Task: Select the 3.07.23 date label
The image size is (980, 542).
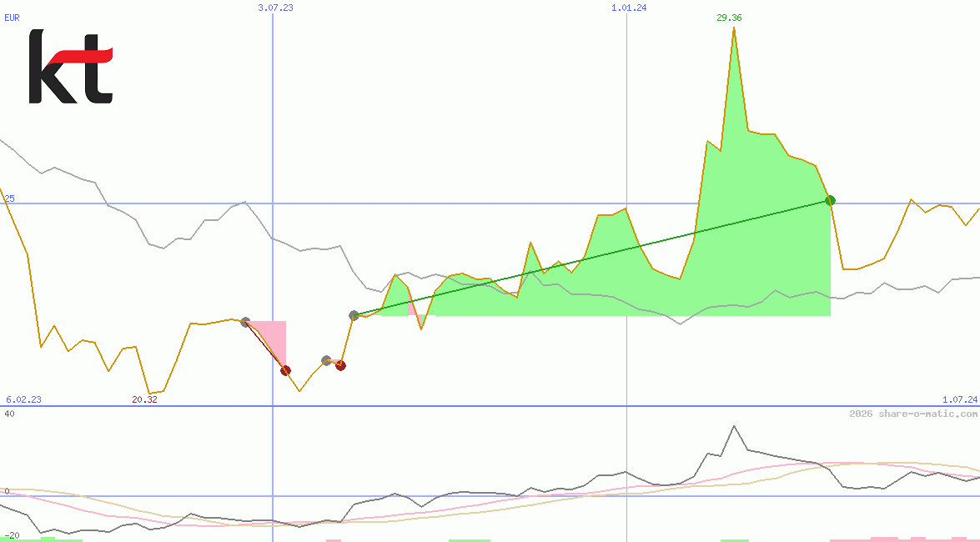Action: click(x=275, y=8)
